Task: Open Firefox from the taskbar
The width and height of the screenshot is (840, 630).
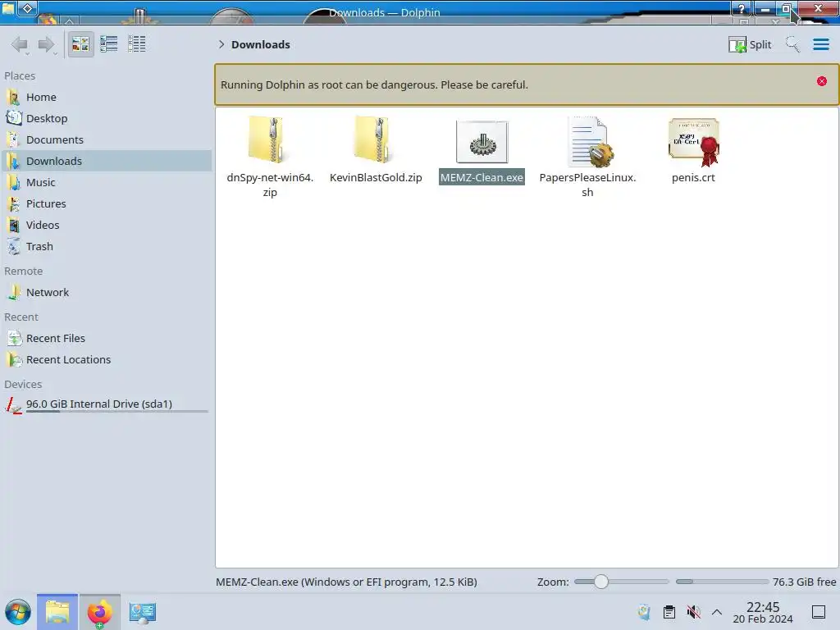Action: pyautogui.click(x=100, y=612)
